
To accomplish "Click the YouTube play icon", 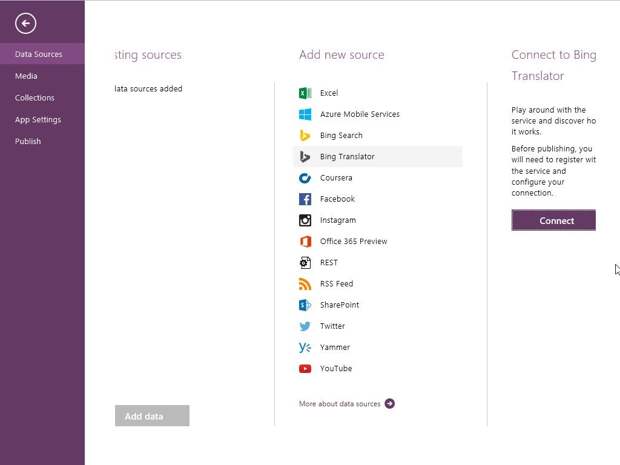I will (x=305, y=369).
